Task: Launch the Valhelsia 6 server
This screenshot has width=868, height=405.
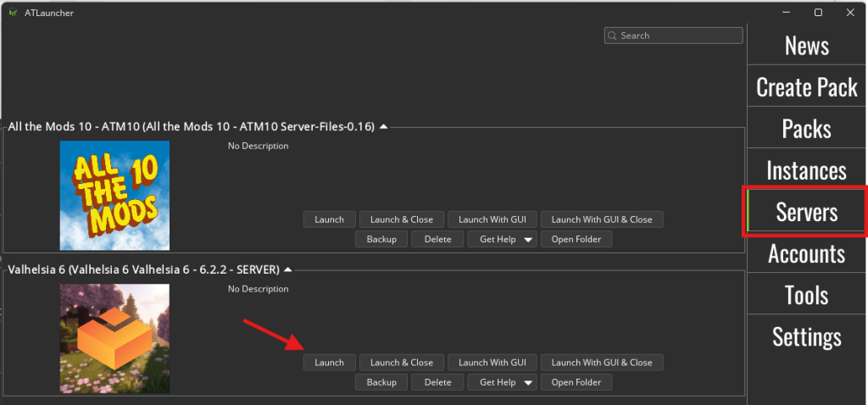Action: click(329, 363)
